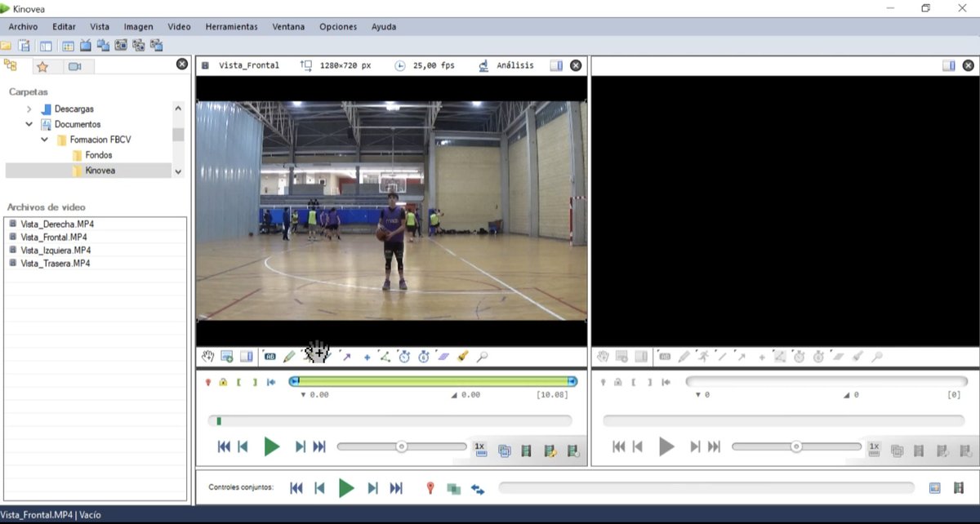Play both videos with the joint controls
Viewport: 980px width, 524px height.
pyautogui.click(x=346, y=488)
